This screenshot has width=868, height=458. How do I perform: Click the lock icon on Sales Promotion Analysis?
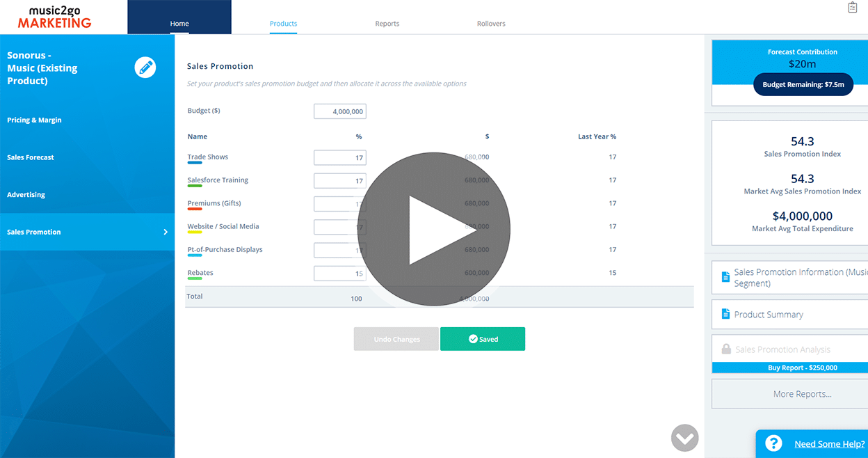point(726,349)
